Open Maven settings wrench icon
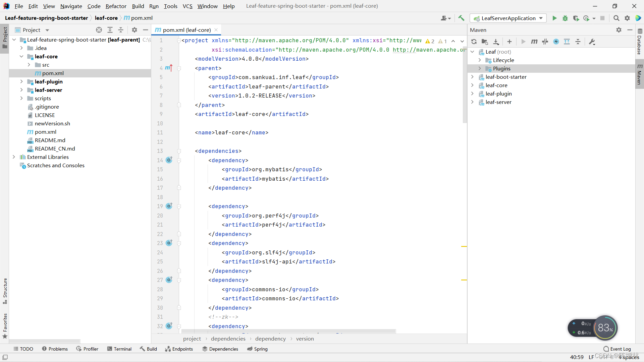644x362 pixels. [592, 42]
